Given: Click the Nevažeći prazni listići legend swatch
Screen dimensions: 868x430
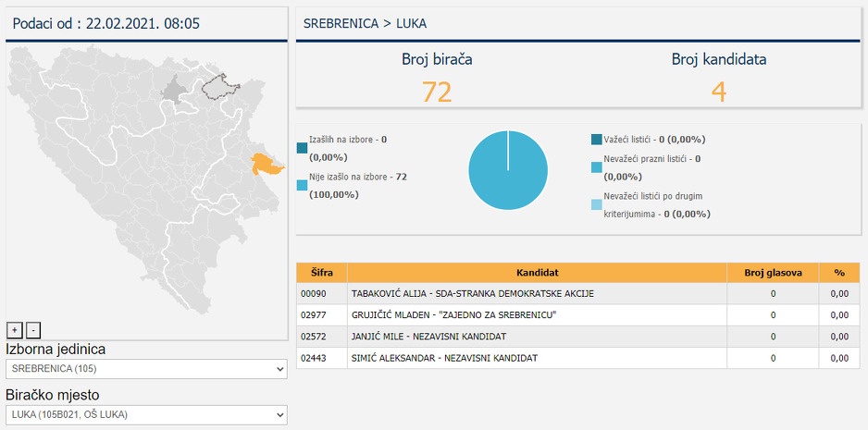Looking at the screenshot, I should click(x=596, y=167).
